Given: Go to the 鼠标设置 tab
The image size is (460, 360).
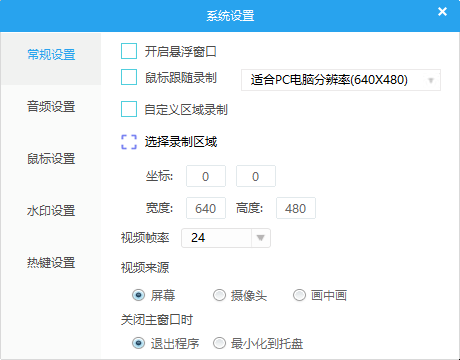Looking at the screenshot, I should tap(51, 159).
